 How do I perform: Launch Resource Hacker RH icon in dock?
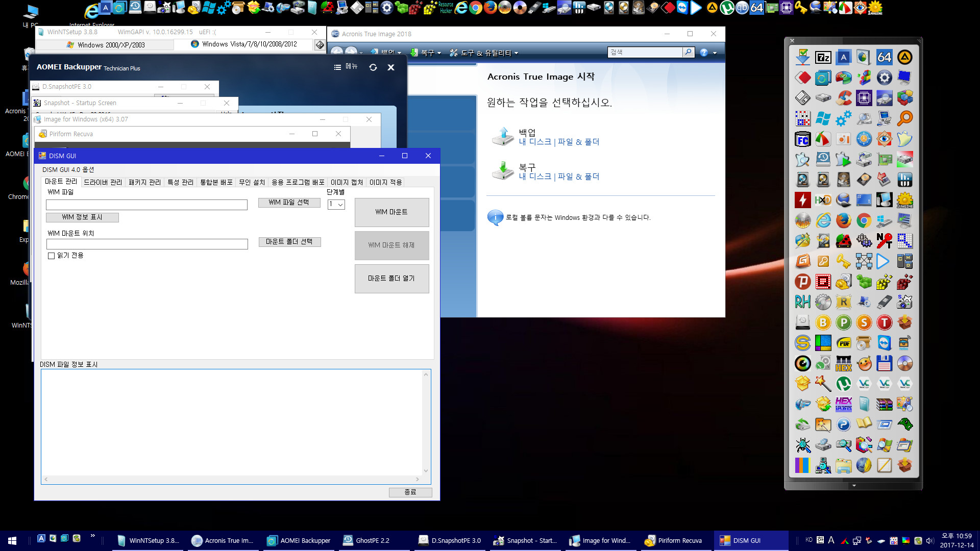(x=802, y=302)
